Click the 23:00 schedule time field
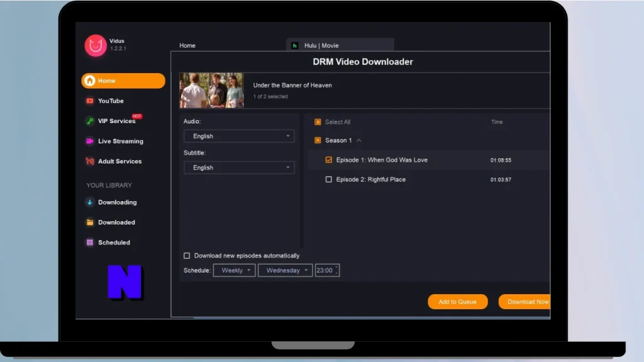 327,270
